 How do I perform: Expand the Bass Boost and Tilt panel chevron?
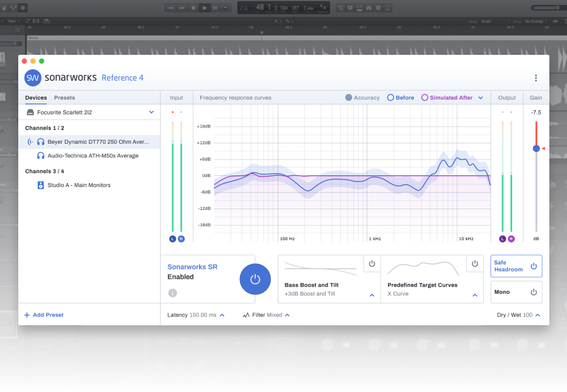(x=372, y=295)
